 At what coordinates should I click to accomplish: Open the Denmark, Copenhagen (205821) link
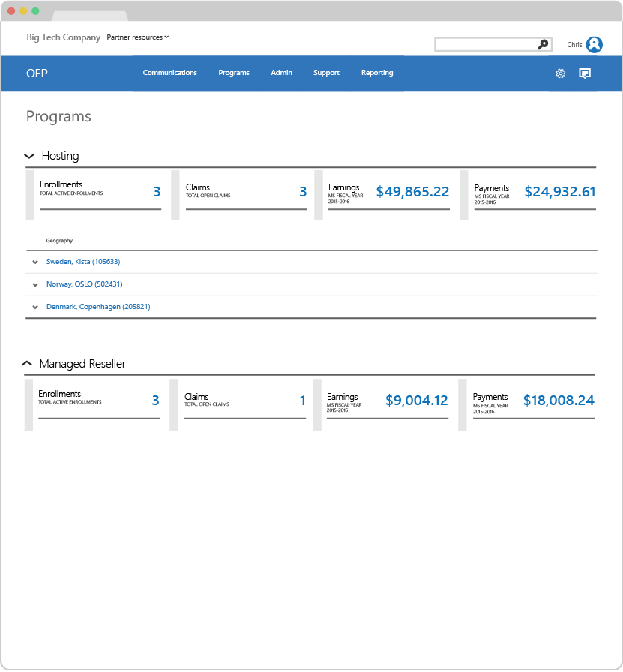tap(98, 307)
